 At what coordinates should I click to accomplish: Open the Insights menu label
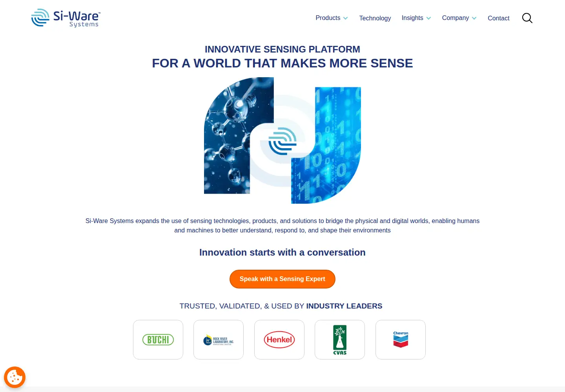point(412,18)
